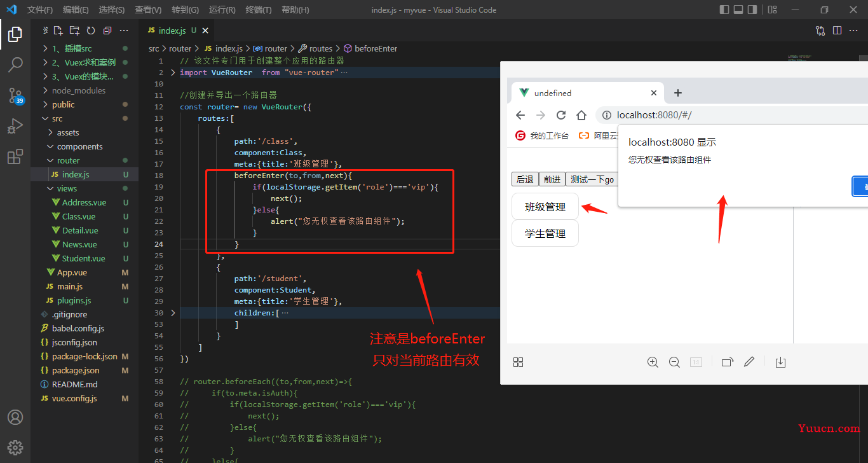This screenshot has height=463, width=868.
Task: Unfold the import VueRouter line
Action: point(173,73)
